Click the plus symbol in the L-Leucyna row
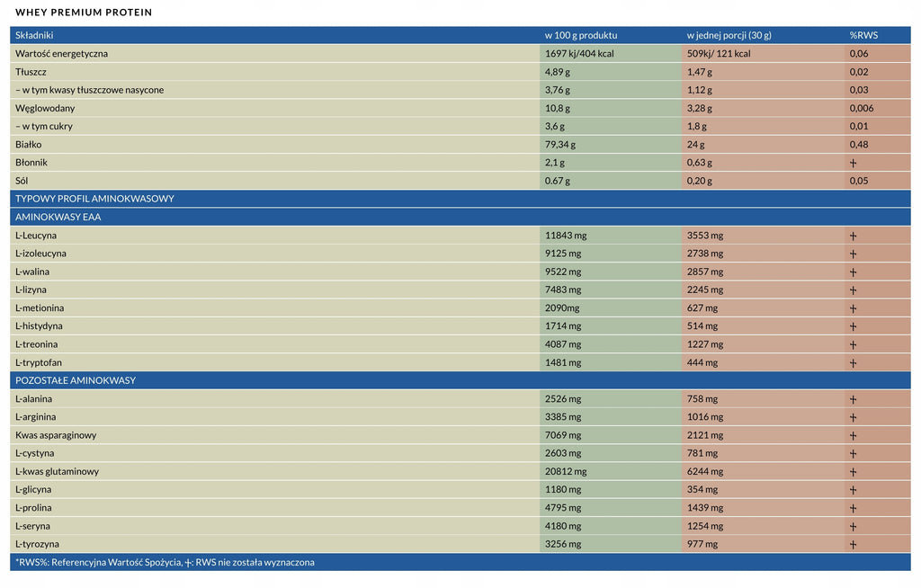Screen dimensions: 921x588 pos(853,236)
